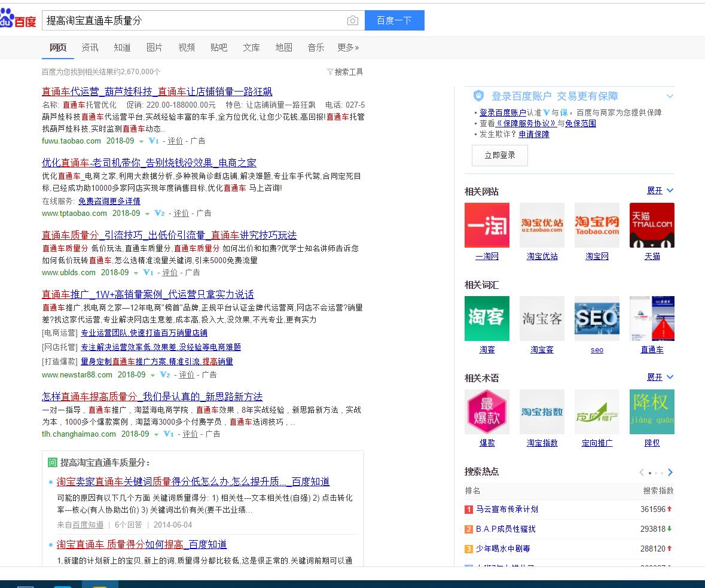Switch to the 贴吧 tab
Image resolution: width=705 pixels, height=588 pixels.
[x=219, y=48]
